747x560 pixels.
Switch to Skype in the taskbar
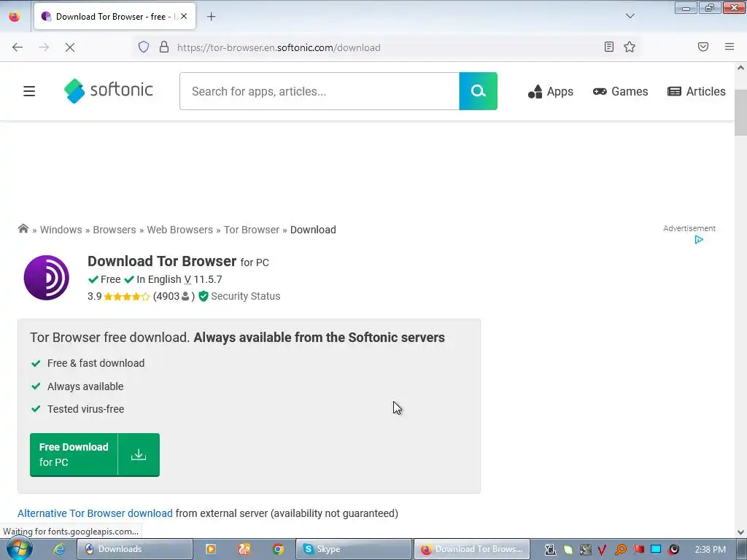click(x=354, y=549)
